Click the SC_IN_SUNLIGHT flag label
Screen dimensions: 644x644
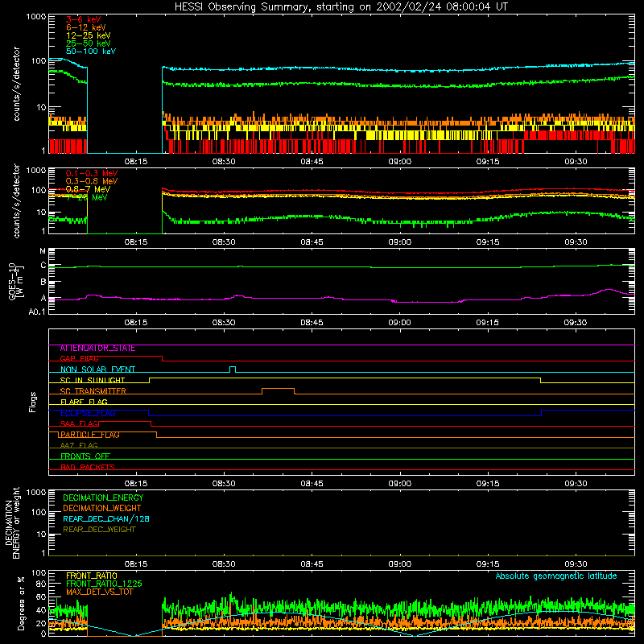pyautogui.click(x=93, y=380)
